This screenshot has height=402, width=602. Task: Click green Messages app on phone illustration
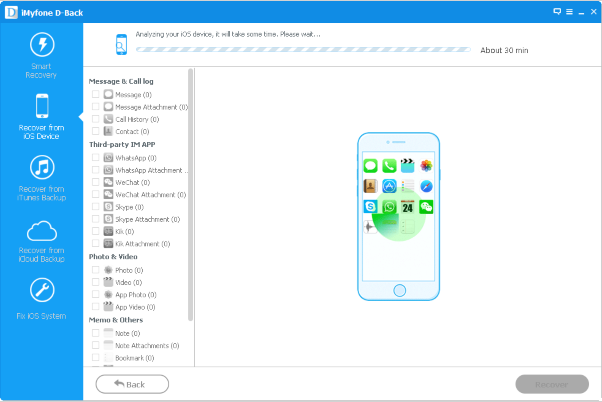point(370,166)
